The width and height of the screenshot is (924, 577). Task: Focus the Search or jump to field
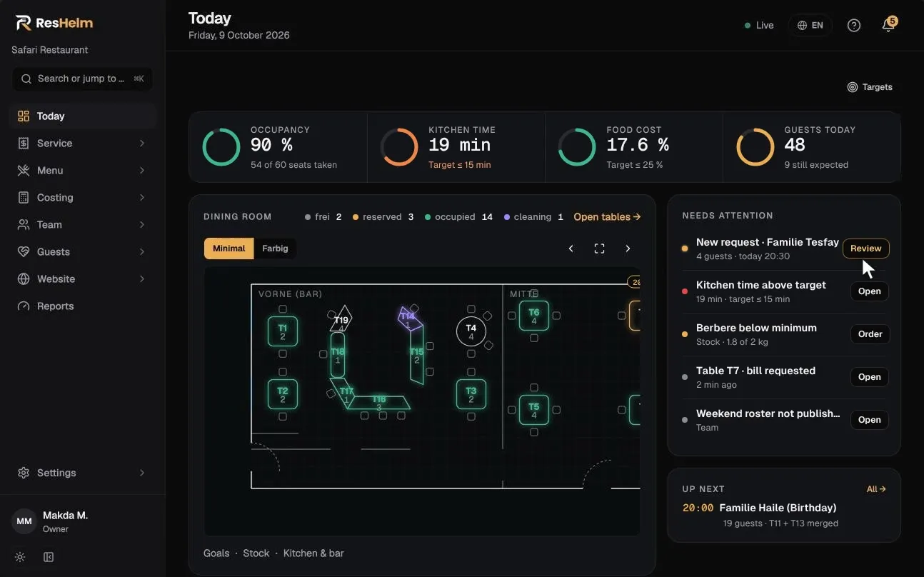(x=83, y=79)
